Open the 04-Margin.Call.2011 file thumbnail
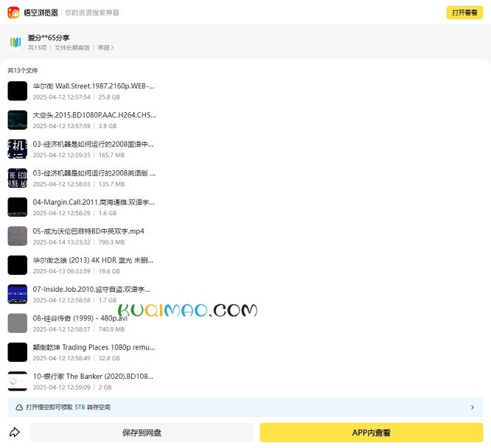The height and width of the screenshot is (448, 491). 18,207
